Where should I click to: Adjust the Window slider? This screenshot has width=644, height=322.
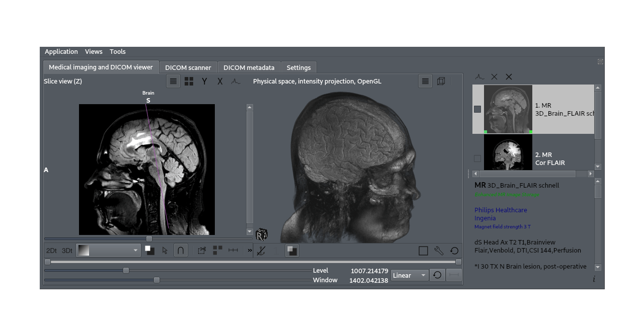pyautogui.click(x=156, y=280)
